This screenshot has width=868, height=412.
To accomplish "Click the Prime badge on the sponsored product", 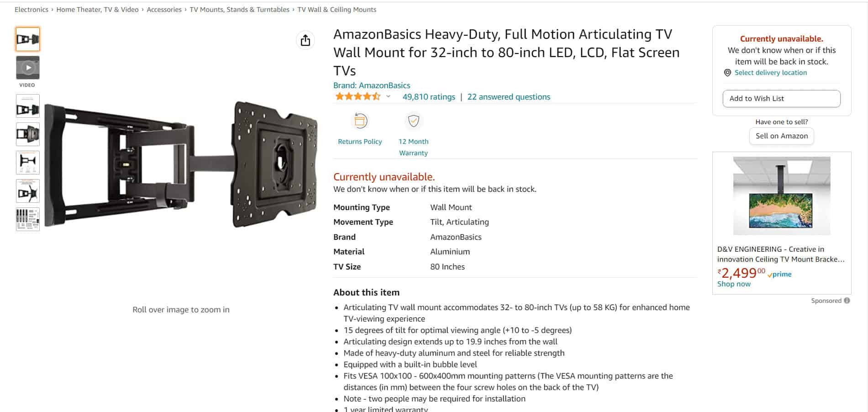I will click(x=779, y=274).
